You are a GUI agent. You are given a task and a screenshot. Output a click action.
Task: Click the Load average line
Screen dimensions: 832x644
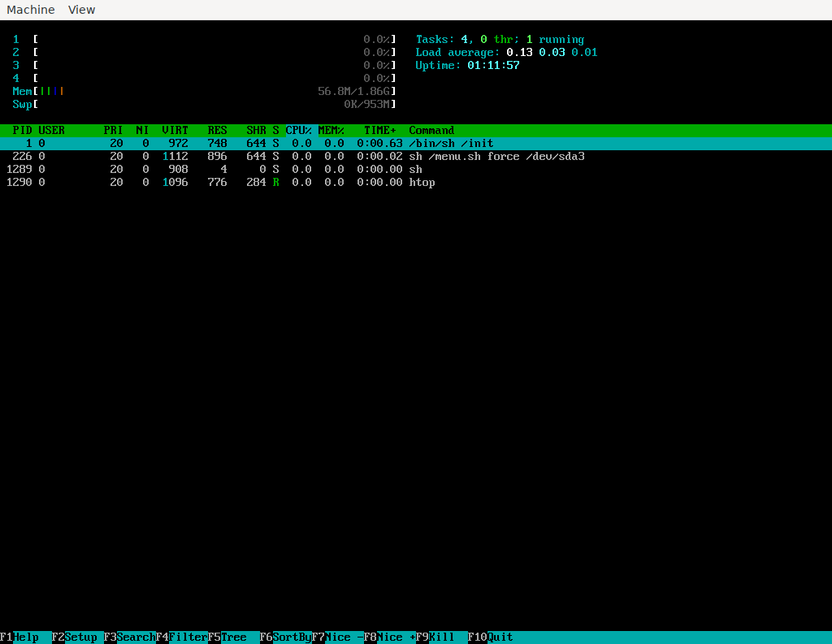coord(506,52)
